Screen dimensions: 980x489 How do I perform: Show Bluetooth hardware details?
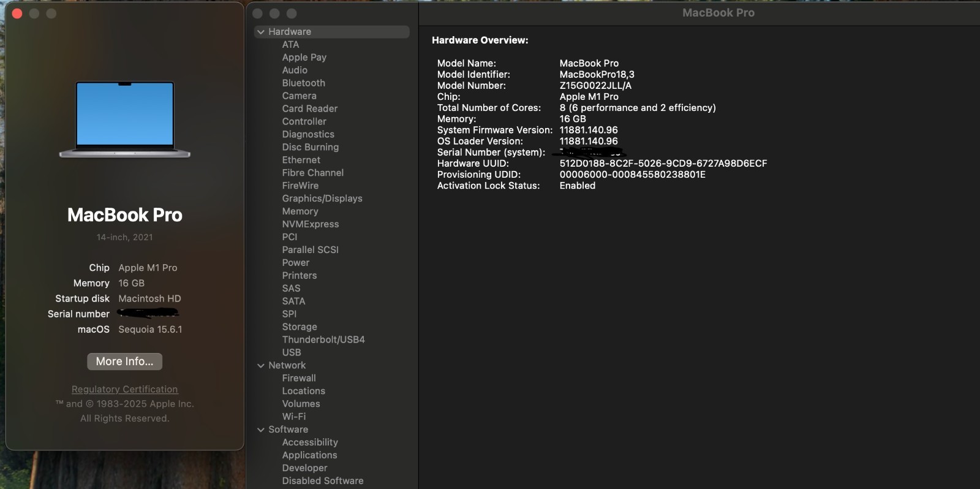tap(303, 83)
